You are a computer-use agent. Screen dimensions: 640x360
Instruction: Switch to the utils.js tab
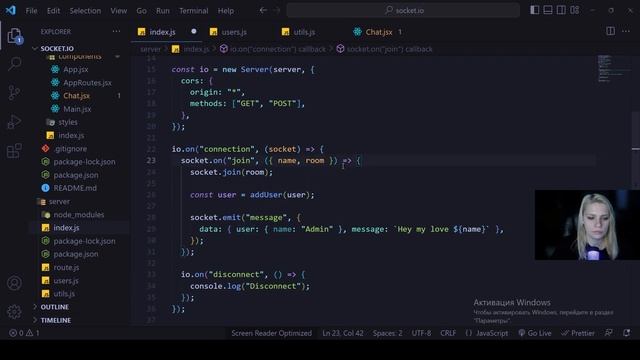point(304,32)
